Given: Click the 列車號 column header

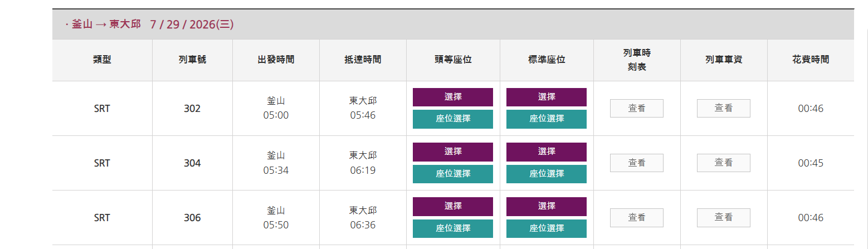Looking at the screenshot, I should [192, 60].
